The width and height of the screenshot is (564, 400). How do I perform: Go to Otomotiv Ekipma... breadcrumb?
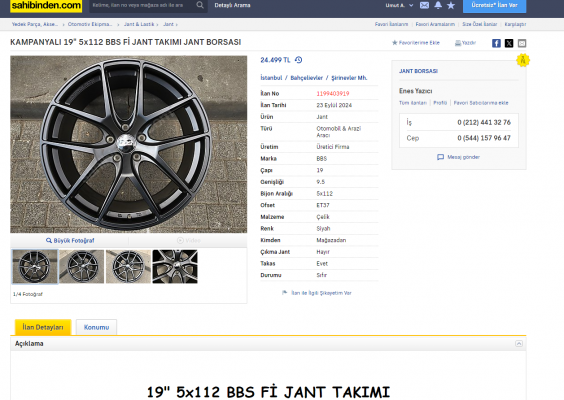pos(90,24)
